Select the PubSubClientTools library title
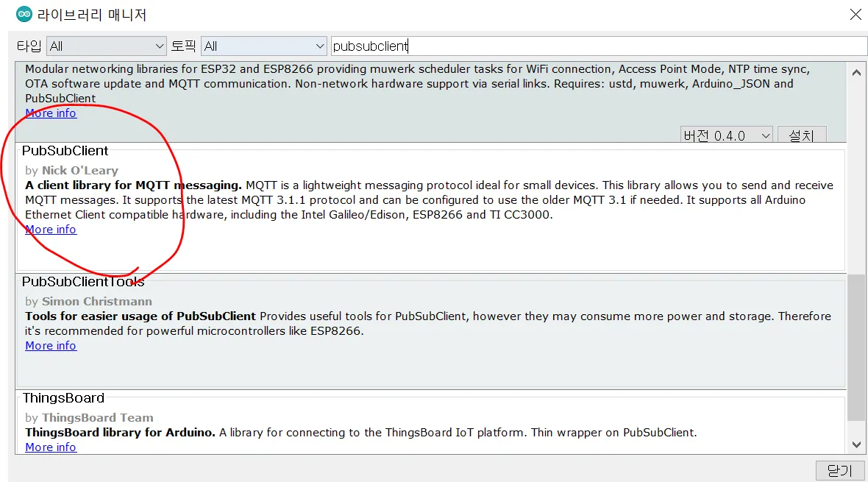868x482 pixels. click(83, 281)
